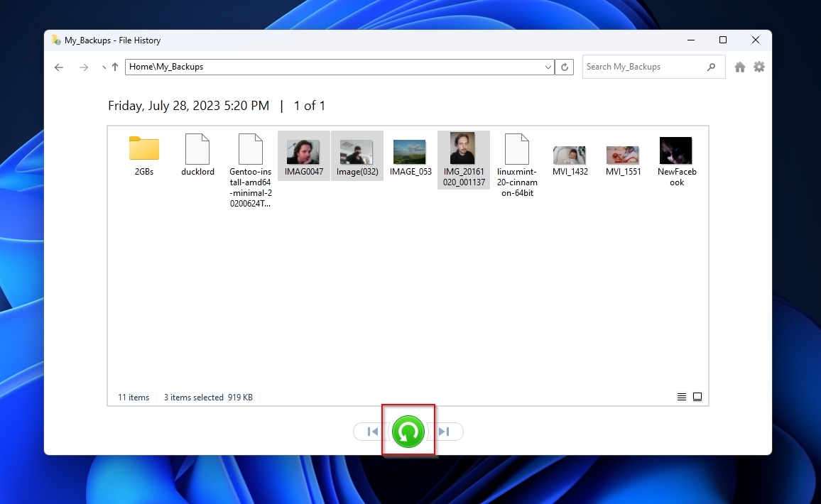
Task: Switch to large thumbnails view
Action: [x=697, y=396]
